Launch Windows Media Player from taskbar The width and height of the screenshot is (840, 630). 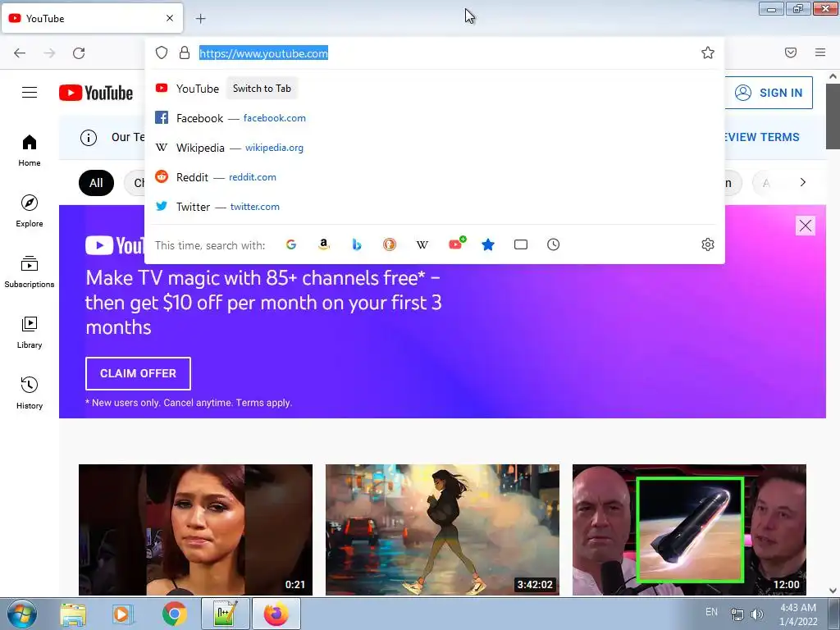(122, 614)
